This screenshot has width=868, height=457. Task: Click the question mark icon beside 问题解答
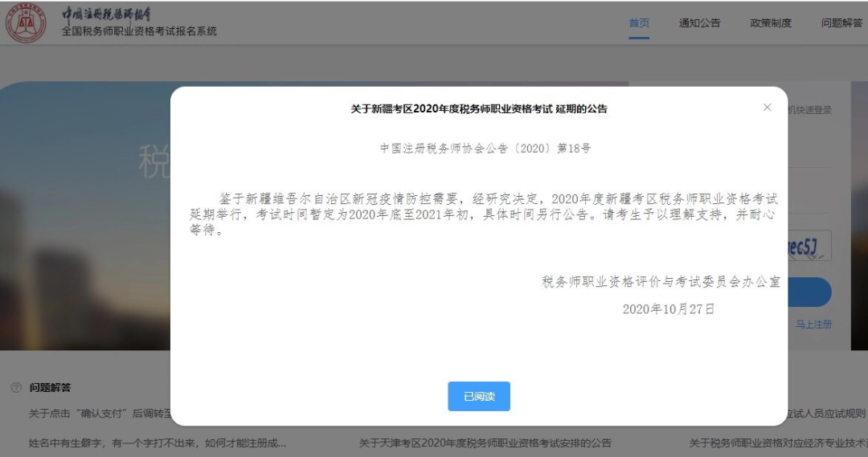pyautogui.click(x=16, y=388)
